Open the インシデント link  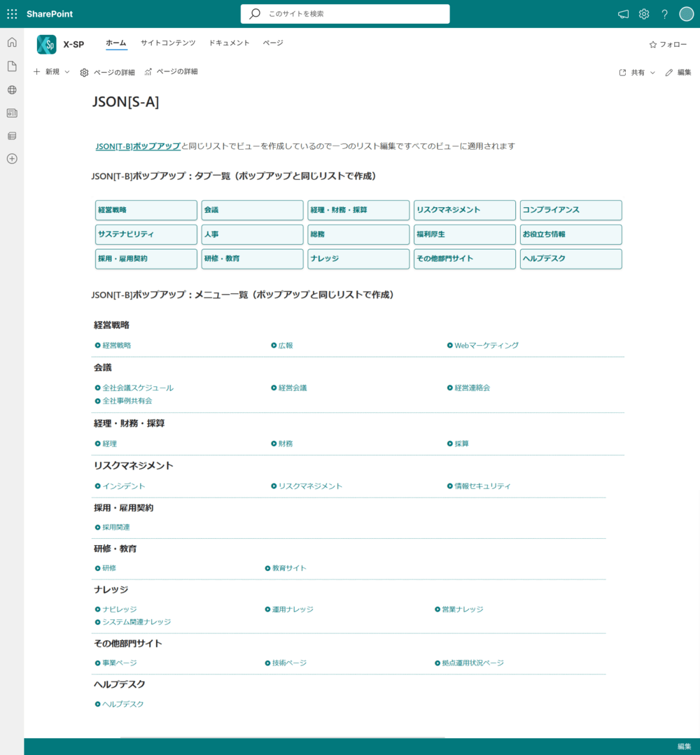pos(124,486)
